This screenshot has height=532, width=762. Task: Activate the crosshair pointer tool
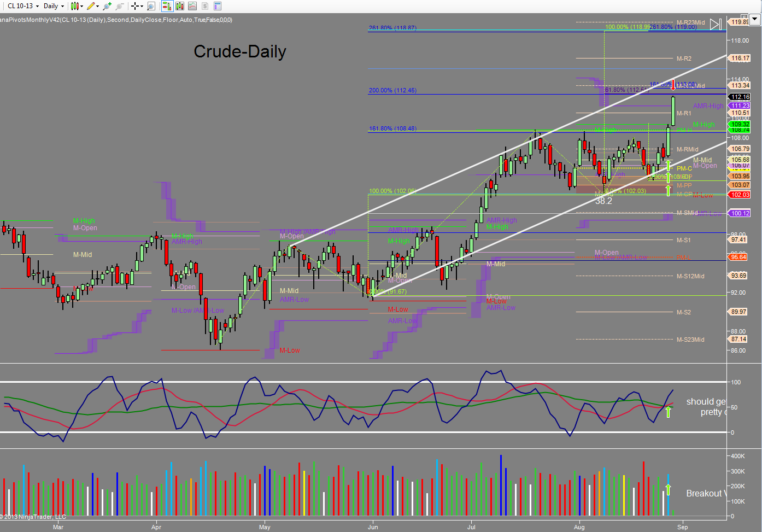coord(134,6)
